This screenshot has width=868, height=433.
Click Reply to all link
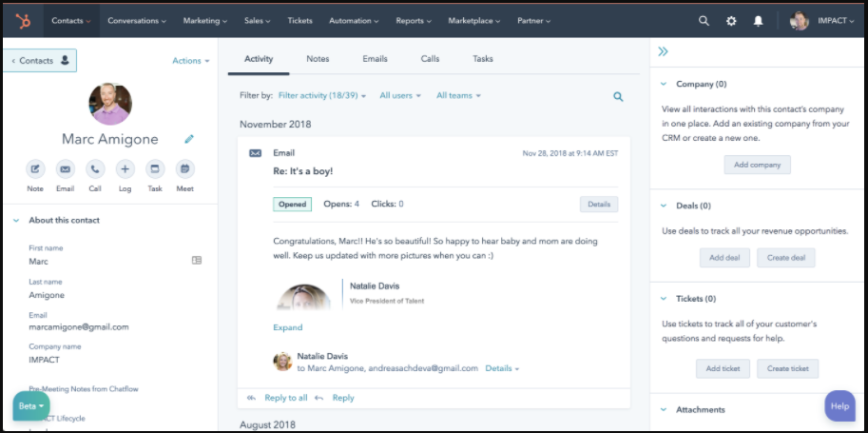coord(285,398)
